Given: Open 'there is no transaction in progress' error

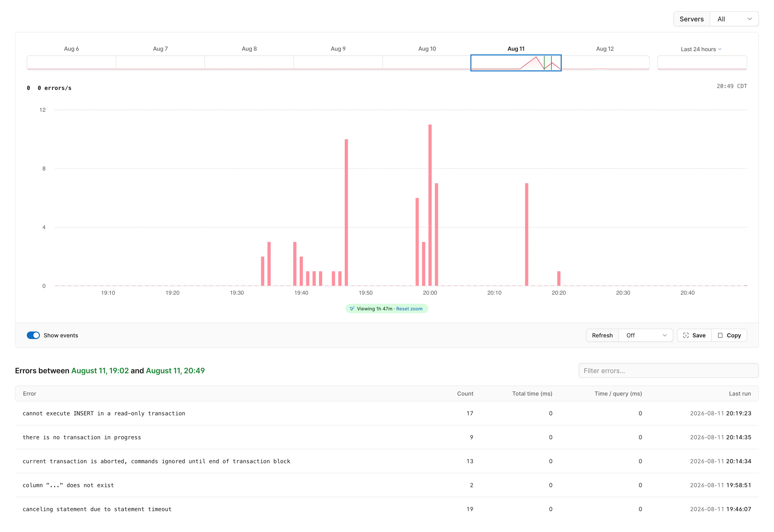Looking at the screenshot, I should tap(387, 437).
